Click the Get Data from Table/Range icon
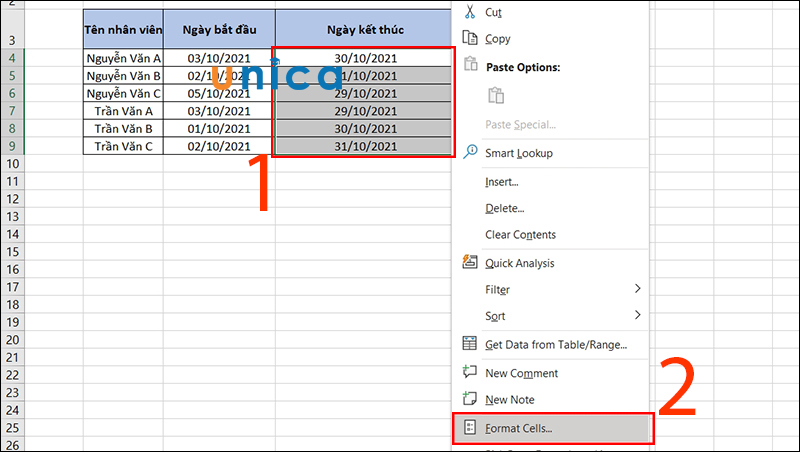 tap(469, 344)
